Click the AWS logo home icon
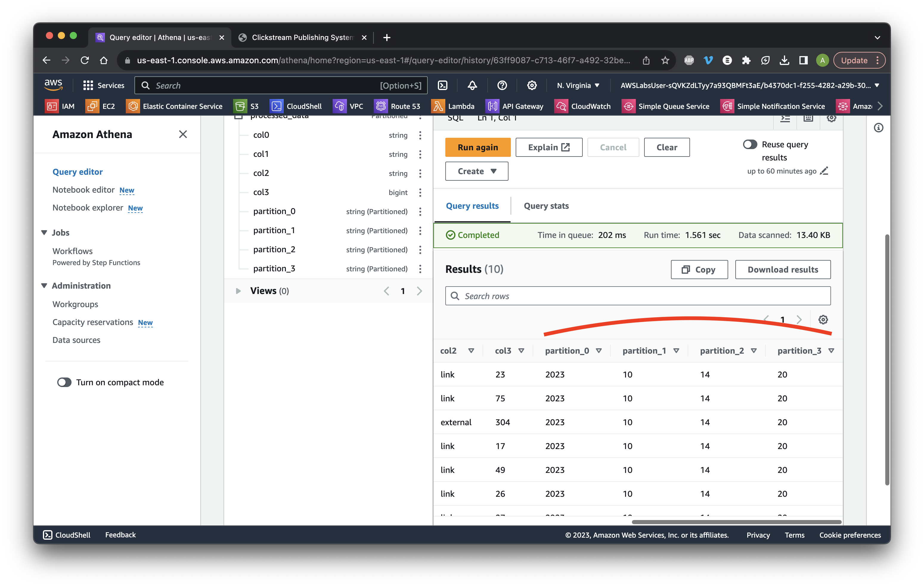The width and height of the screenshot is (924, 588). tap(53, 85)
